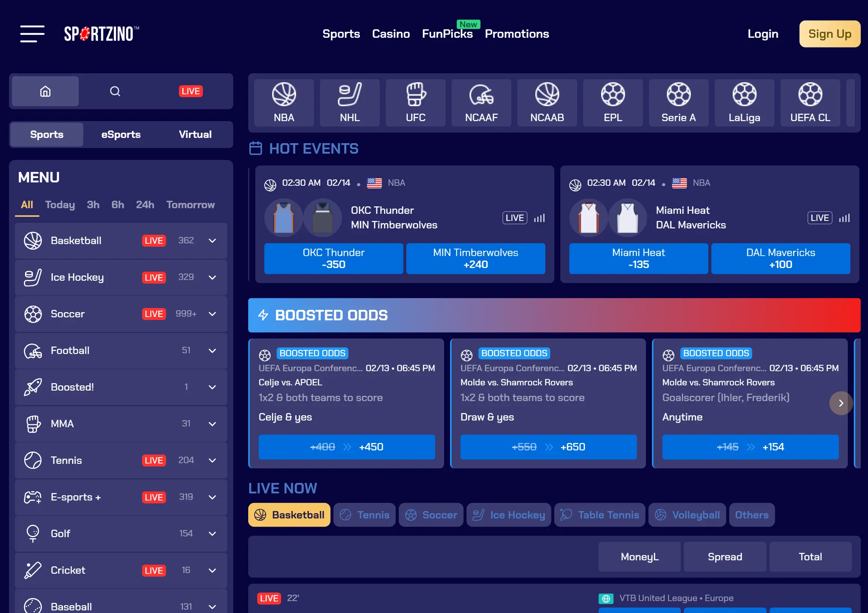The height and width of the screenshot is (613, 868).
Task: Bet on OKC Thunder -350
Action: click(x=333, y=259)
